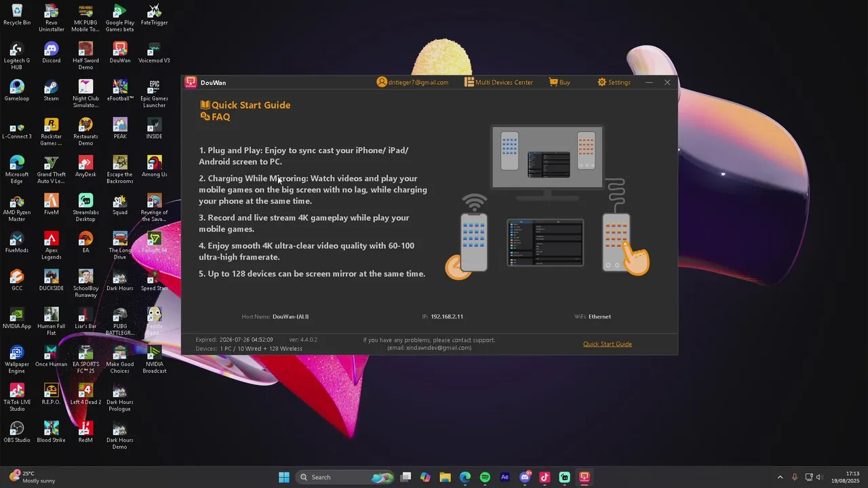Click the Buy cart item in DouWan
Image resolution: width=868 pixels, height=488 pixels.
tap(559, 82)
